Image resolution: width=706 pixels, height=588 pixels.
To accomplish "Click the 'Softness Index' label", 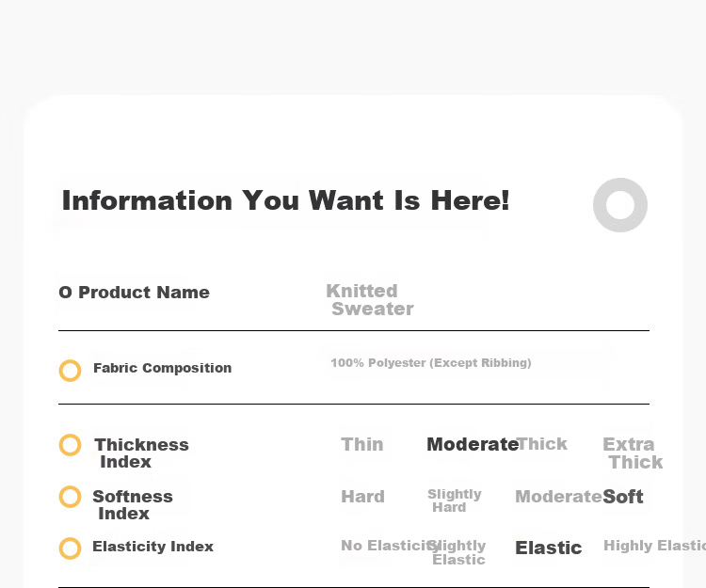I will point(133,505).
